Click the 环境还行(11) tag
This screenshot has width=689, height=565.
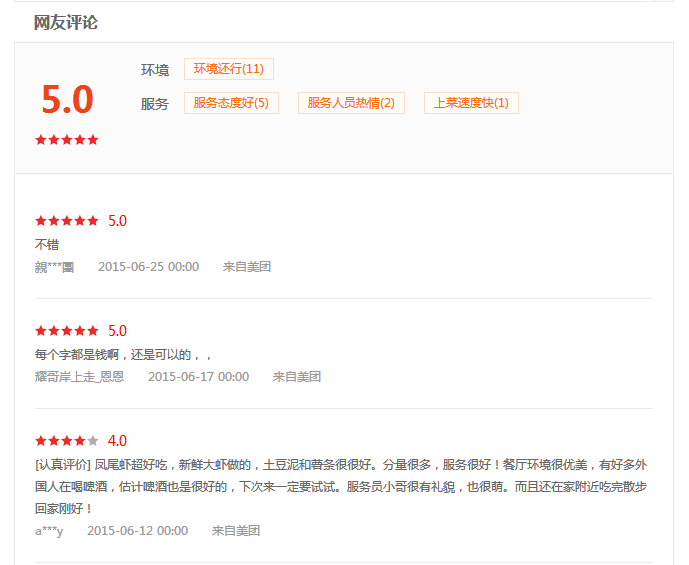pyautogui.click(x=229, y=69)
